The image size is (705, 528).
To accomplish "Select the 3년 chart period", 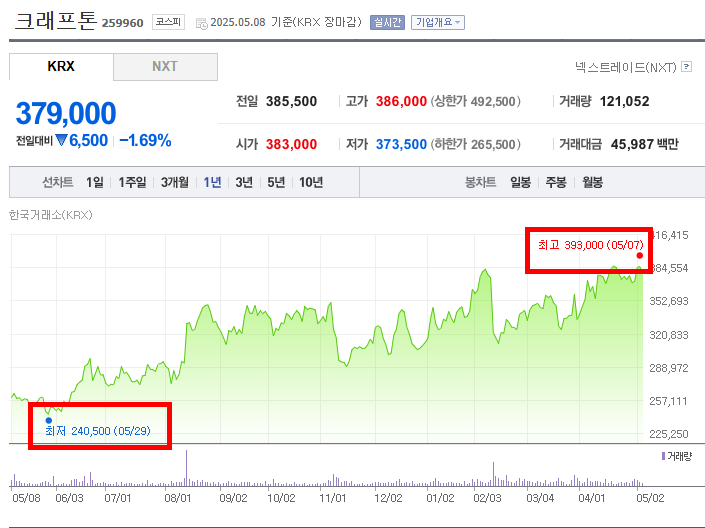I will (244, 182).
